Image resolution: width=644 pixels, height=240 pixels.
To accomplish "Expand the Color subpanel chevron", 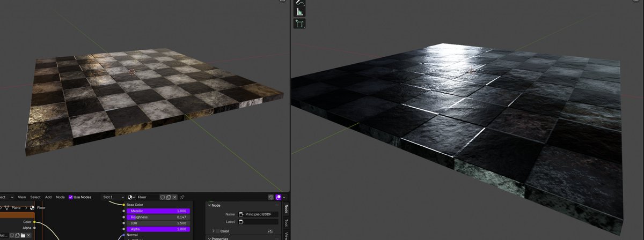I will (213, 231).
